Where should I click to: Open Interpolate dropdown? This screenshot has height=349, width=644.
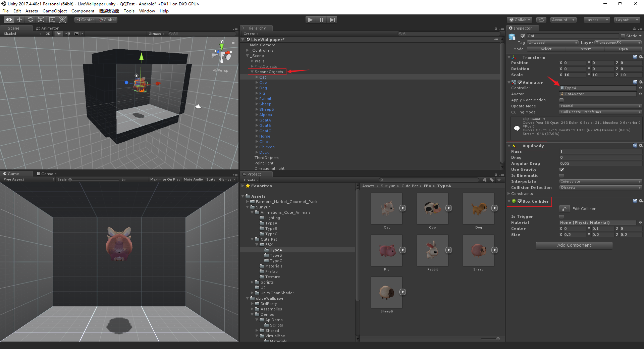[x=600, y=182]
